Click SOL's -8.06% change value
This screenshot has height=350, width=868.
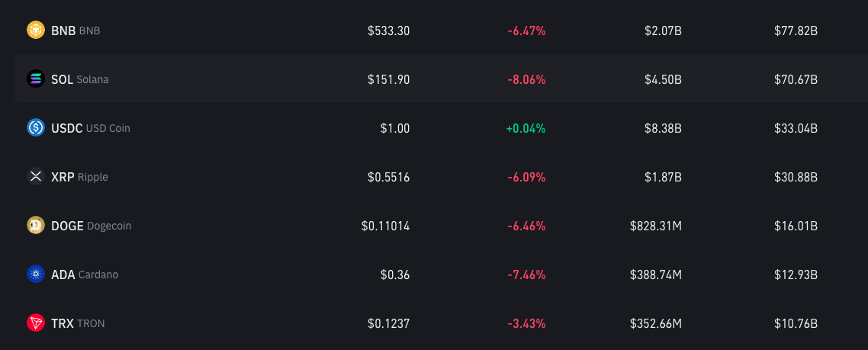coord(526,80)
